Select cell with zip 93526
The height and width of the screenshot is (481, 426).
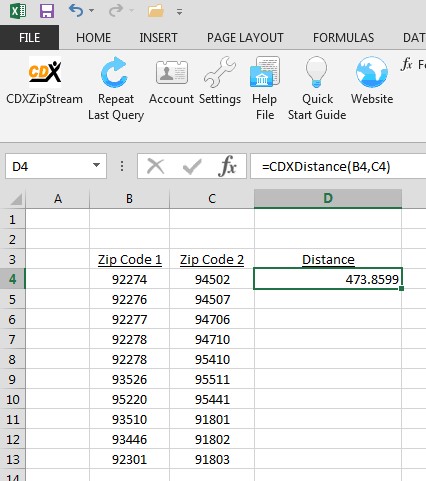(x=129, y=379)
